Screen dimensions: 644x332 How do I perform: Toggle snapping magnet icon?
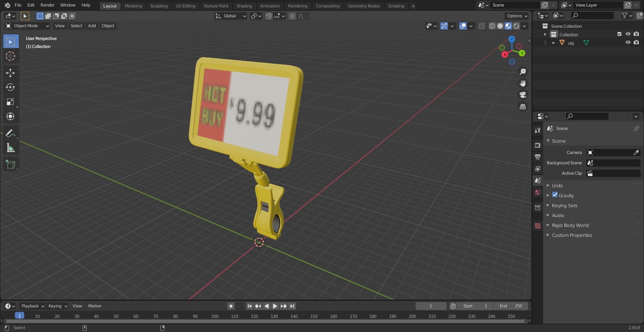pyautogui.click(x=269, y=16)
